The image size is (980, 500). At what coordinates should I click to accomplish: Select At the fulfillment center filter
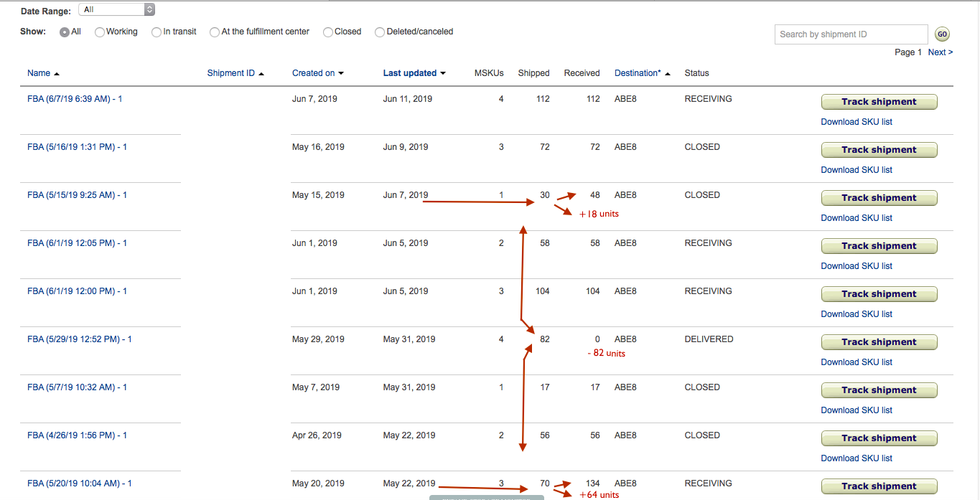215,32
